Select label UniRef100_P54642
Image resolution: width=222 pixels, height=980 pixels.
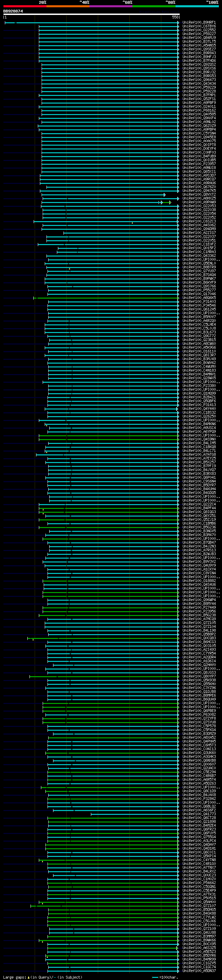[x=199, y=883]
